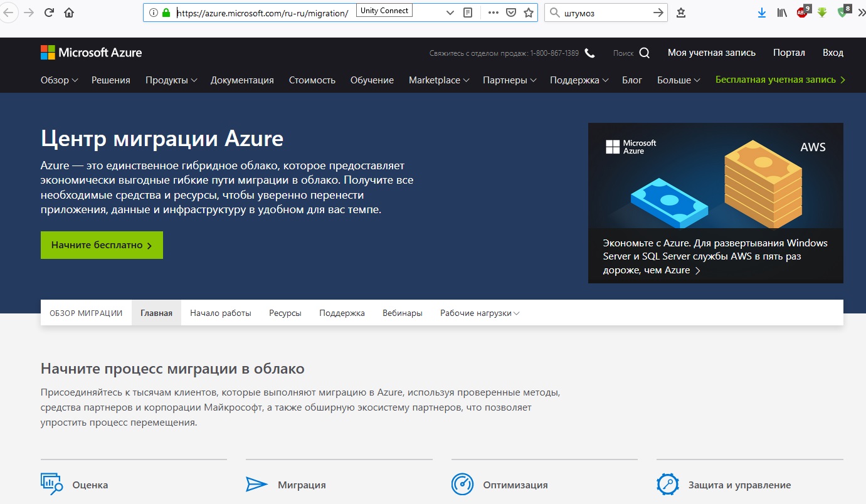Click the search magnifier icon in search box
Viewport: 866px width, 504px height.
pyautogui.click(x=554, y=13)
